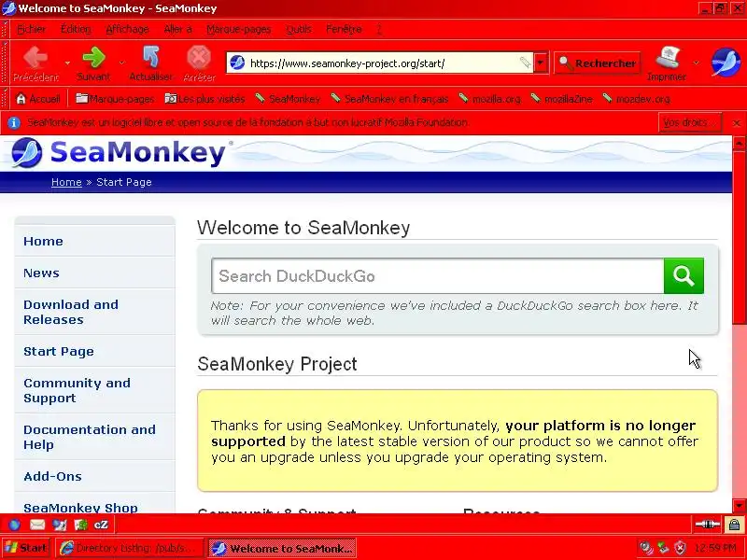Click the online/offline connection plug icon
The width and height of the screenshot is (747, 560).
coord(708,525)
